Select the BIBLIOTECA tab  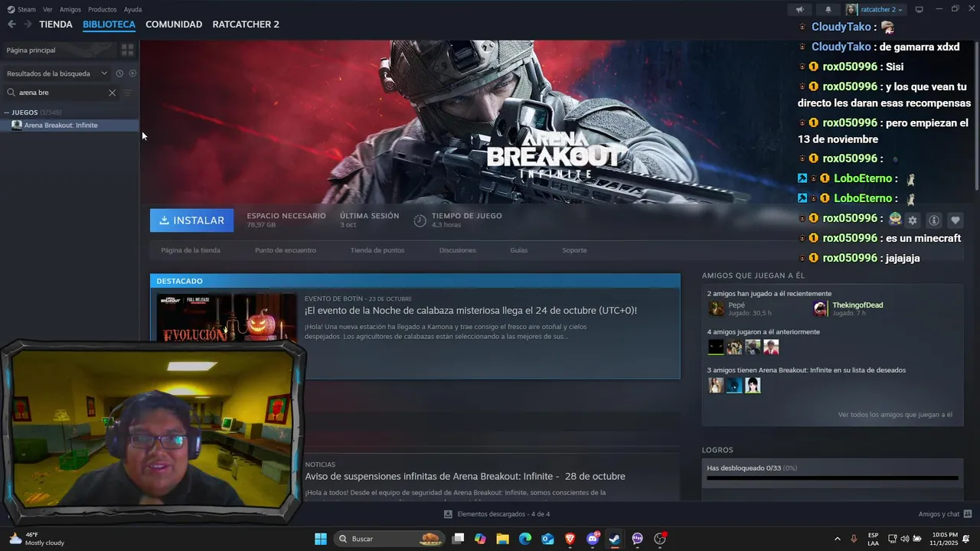coord(109,24)
